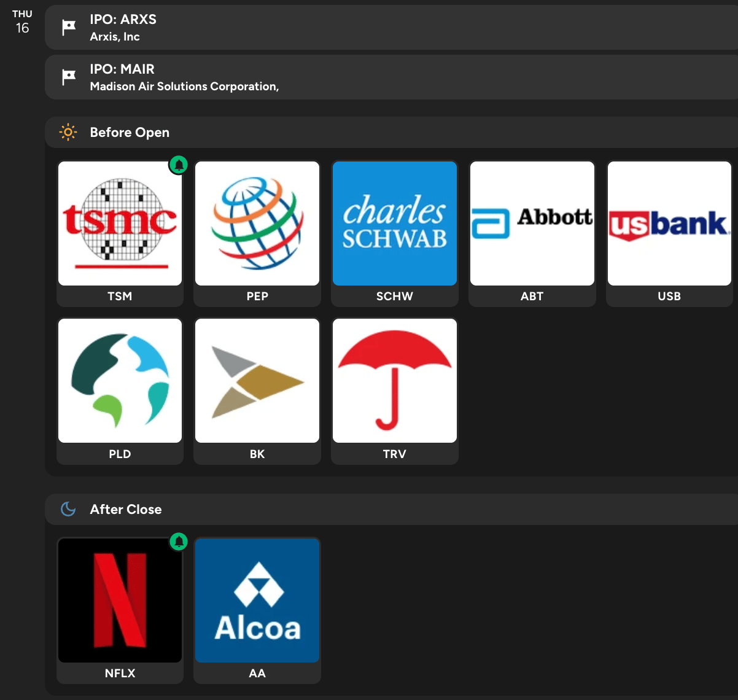
Task: Open the PepsiCo globe logo tile
Action: click(x=257, y=224)
